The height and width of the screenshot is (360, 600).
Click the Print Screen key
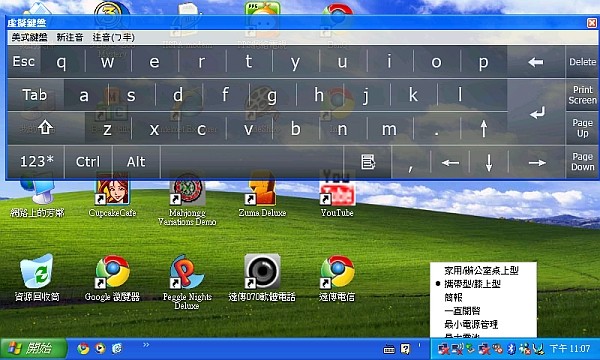[x=582, y=95]
